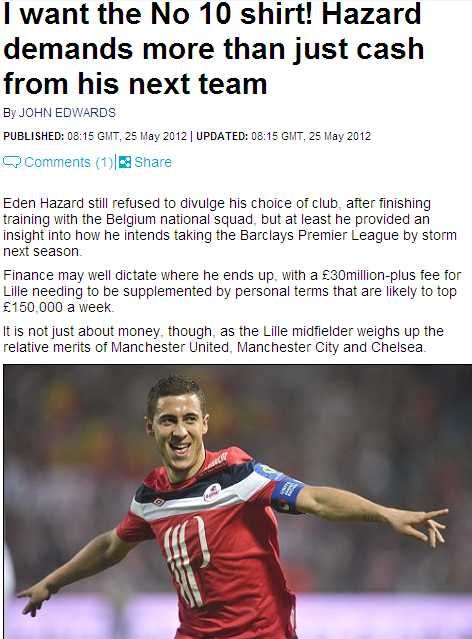Click the captain's armband in the photo

[281, 486]
